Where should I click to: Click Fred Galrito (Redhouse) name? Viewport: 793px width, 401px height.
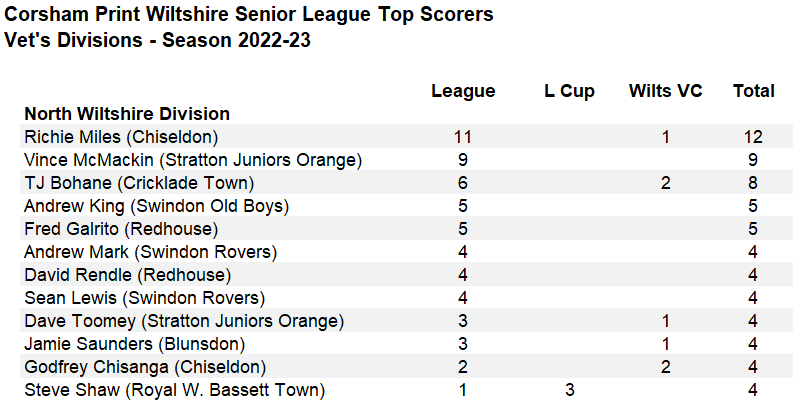[121, 229]
